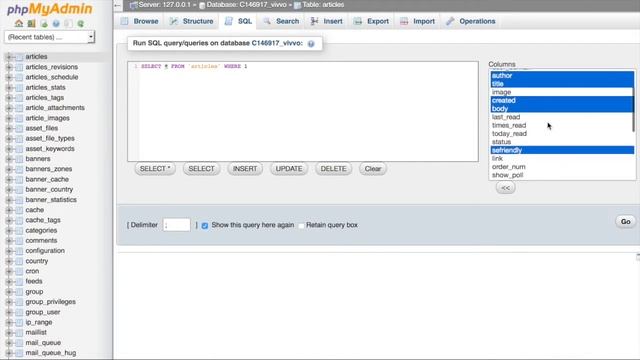This screenshot has width=640, height=360.
Task: Expand the configuration tree node
Action: (9, 251)
